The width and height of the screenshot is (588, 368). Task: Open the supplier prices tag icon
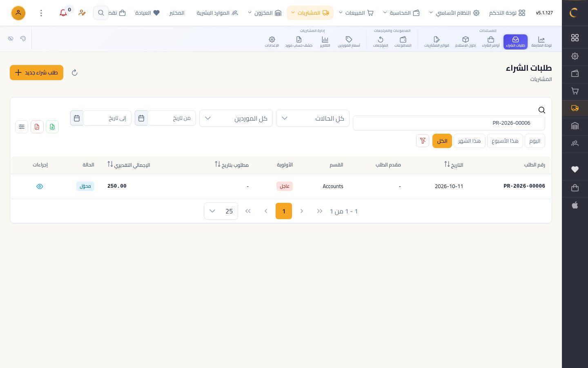click(x=349, y=42)
